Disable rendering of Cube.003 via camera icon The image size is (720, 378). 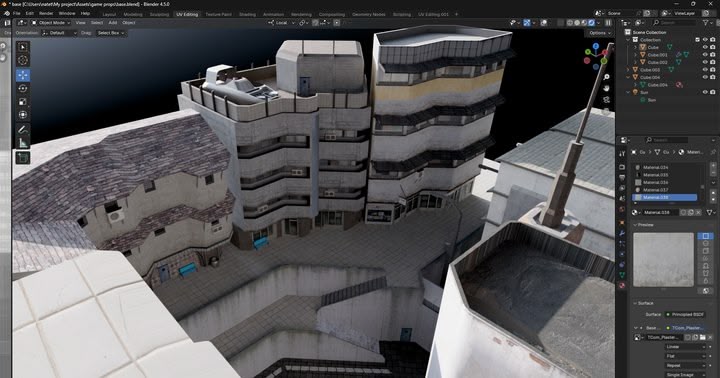713,69
